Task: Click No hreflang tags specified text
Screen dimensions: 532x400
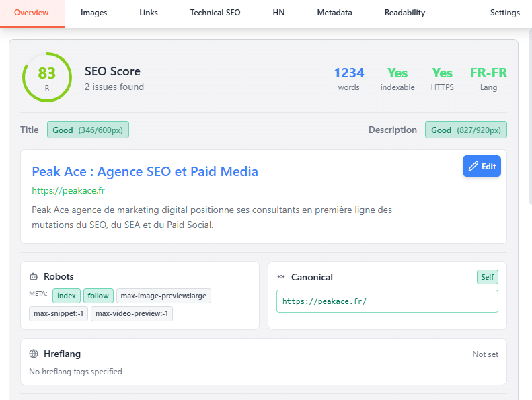Action: 75,372
